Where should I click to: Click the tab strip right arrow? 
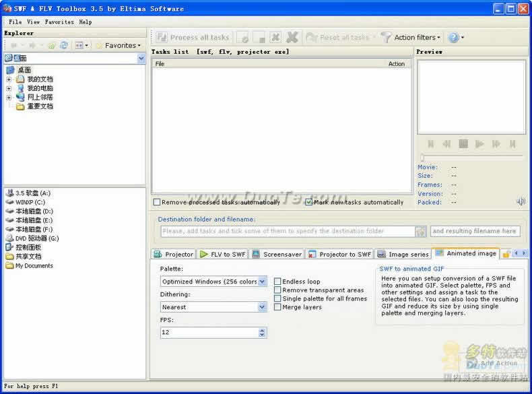pyautogui.click(x=524, y=253)
